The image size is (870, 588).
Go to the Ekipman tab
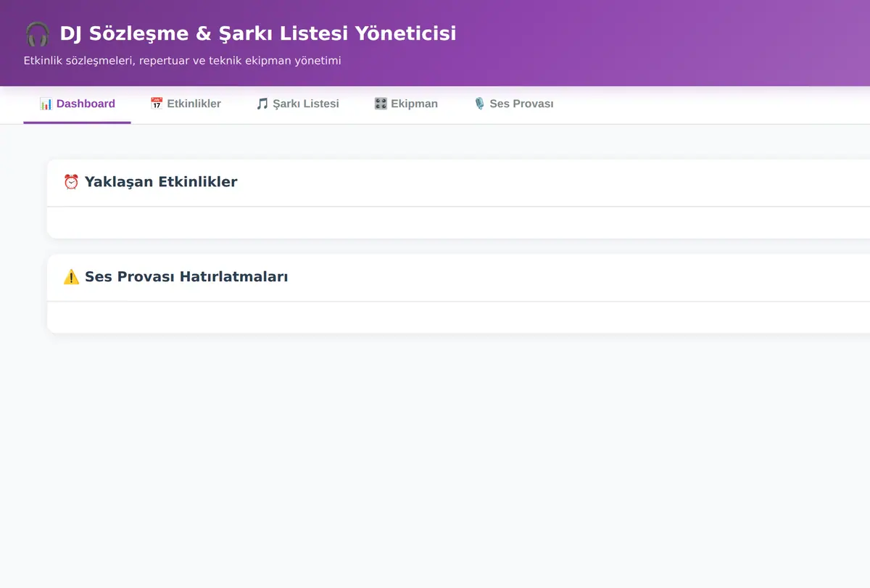point(406,104)
